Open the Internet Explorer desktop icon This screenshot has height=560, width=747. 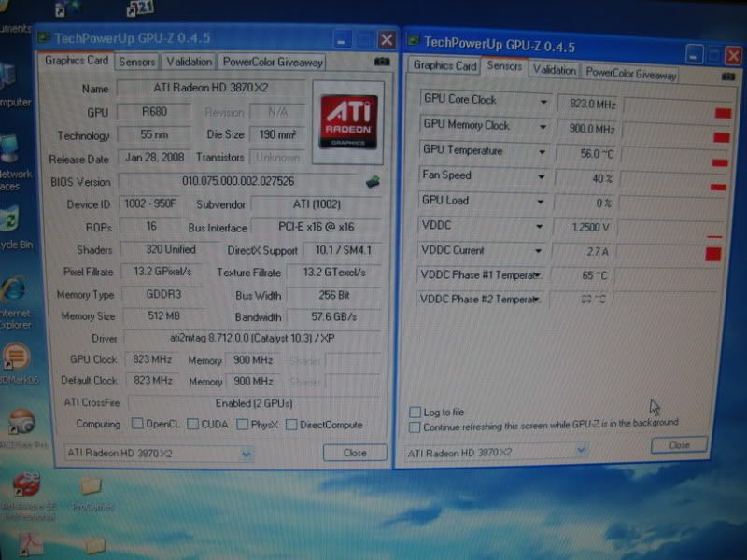pos(13,301)
